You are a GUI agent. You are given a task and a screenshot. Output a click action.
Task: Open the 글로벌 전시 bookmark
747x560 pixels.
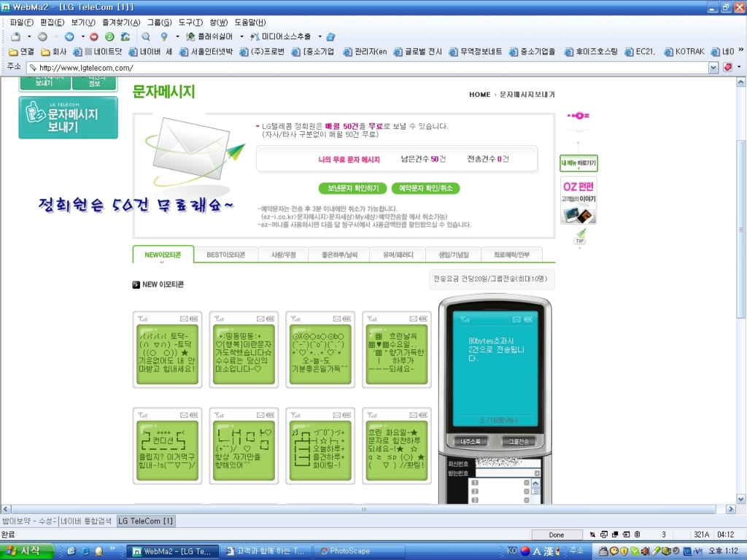point(418,52)
